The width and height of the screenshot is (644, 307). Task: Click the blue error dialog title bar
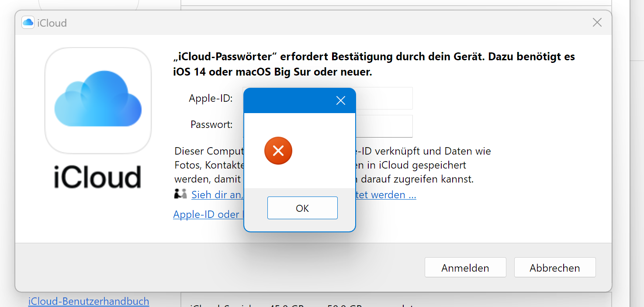point(288,101)
